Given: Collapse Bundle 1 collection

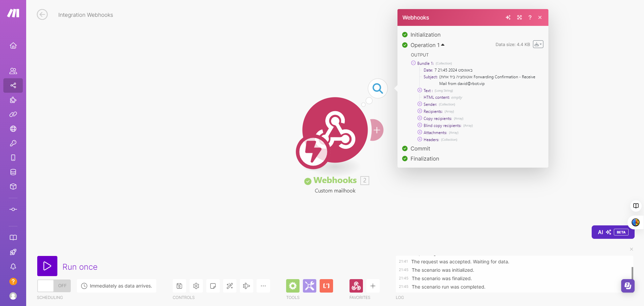Looking at the screenshot, I should click(413, 63).
